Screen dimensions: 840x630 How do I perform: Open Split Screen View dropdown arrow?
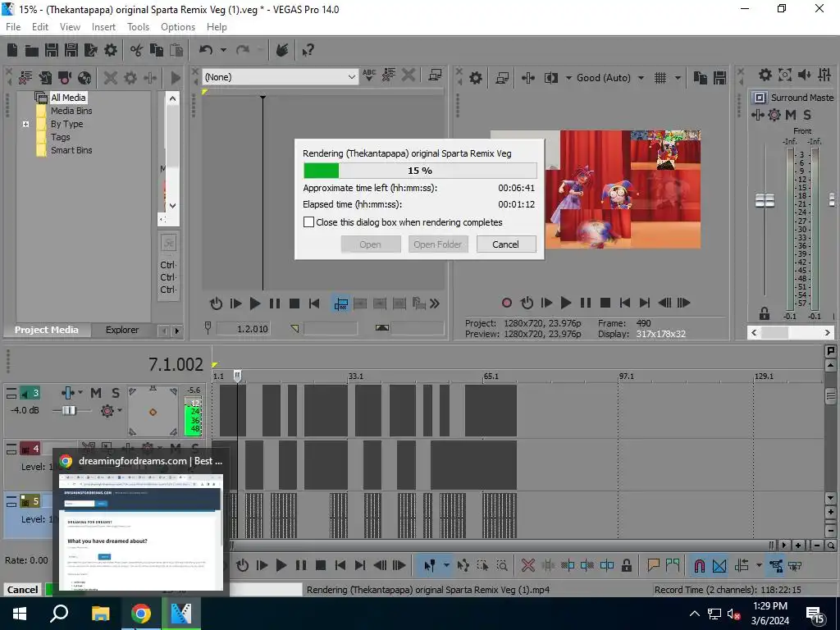point(568,78)
